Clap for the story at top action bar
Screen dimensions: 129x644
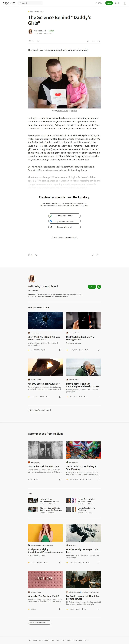coord(30,41)
